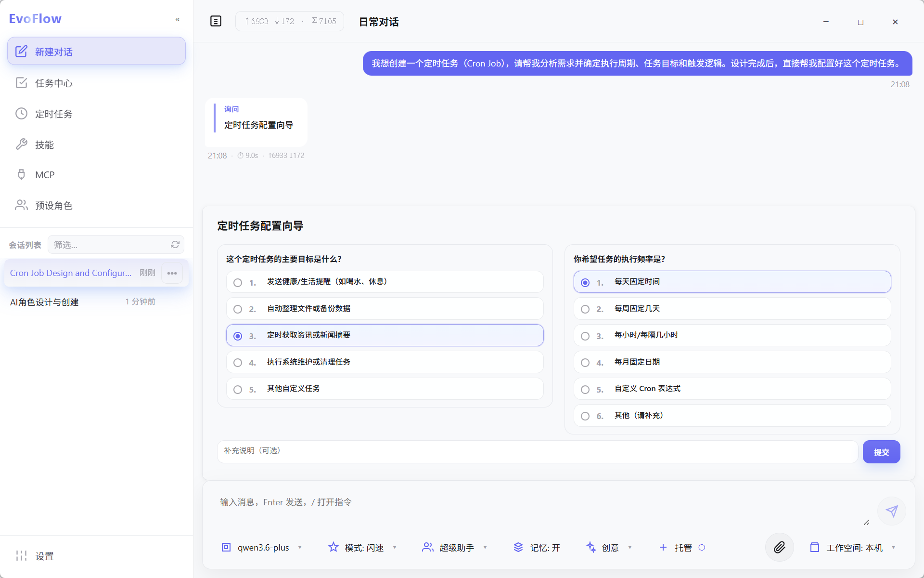Select frequency option 自定义 Cron 表达式
The width and height of the screenshot is (924, 578).
tap(732, 389)
